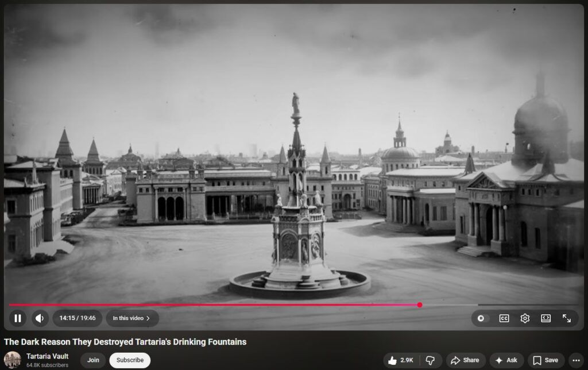Image resolution: width=588 pixels, height=370 pixels.
Task: Open the Ask AI assistant
Action: [506, 360]
